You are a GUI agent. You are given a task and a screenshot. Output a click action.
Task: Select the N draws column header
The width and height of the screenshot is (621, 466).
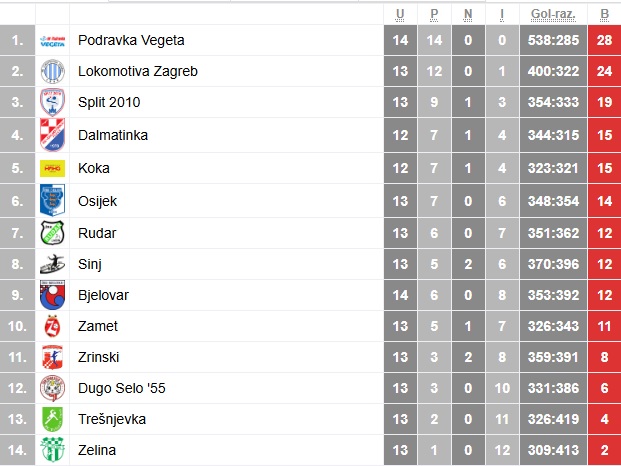(x=468, y=14)
